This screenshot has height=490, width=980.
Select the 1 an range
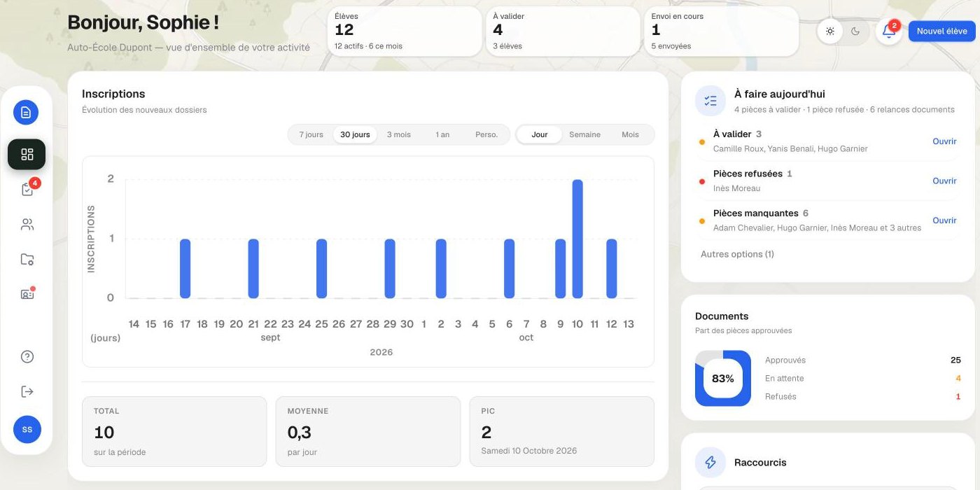(442, 135)
